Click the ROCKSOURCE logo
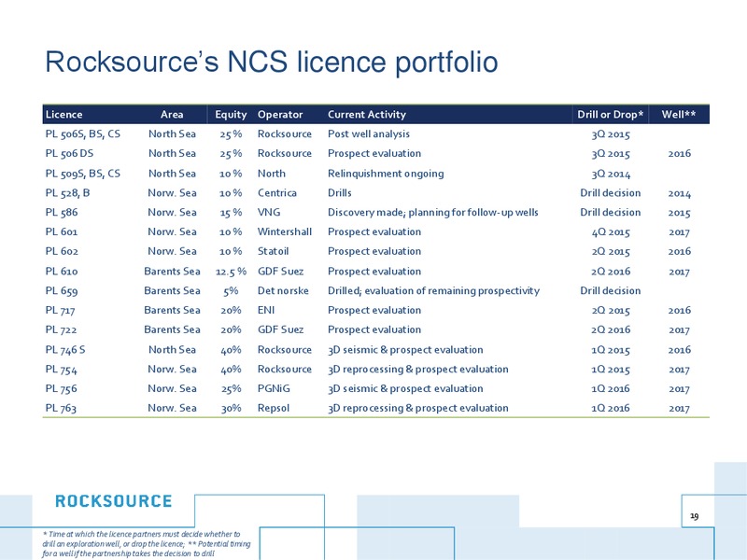The width and height of the screenshot is (747, 560). tap(113, 501)
